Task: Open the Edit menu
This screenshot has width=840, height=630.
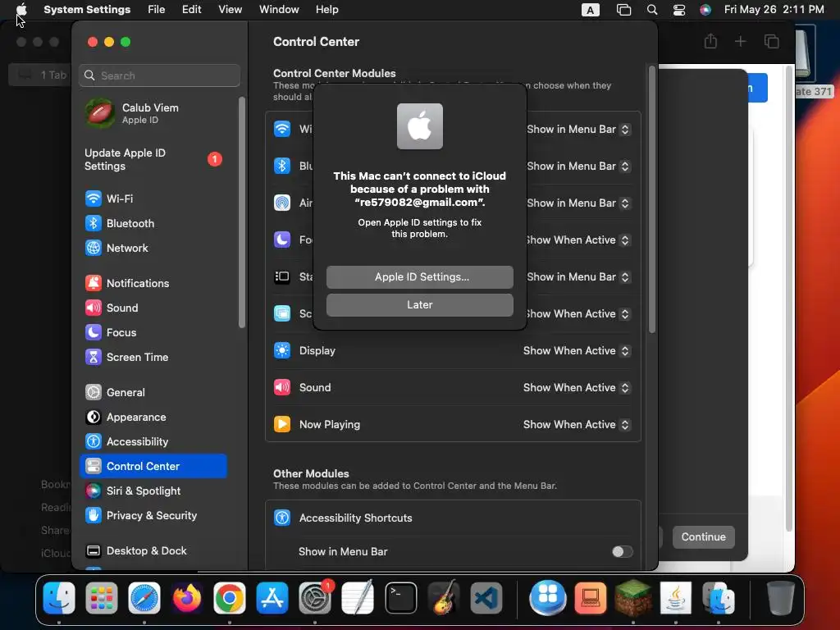Action: 191,10
